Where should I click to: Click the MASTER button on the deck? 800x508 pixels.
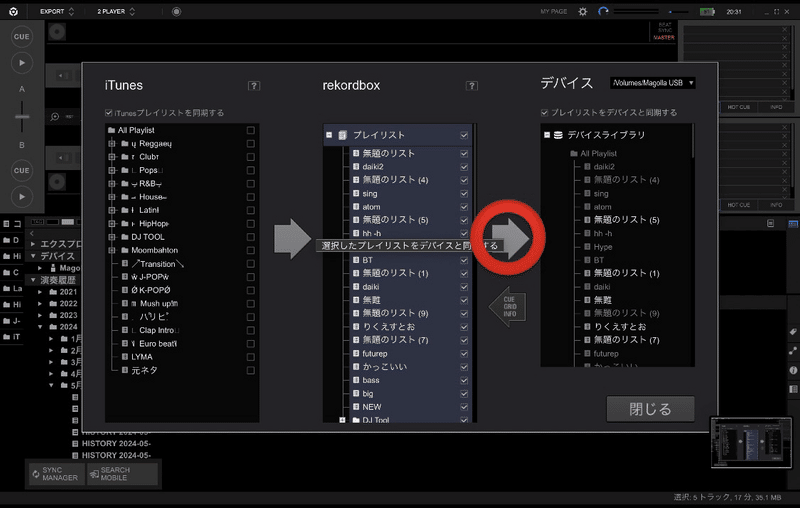(664, 38)
